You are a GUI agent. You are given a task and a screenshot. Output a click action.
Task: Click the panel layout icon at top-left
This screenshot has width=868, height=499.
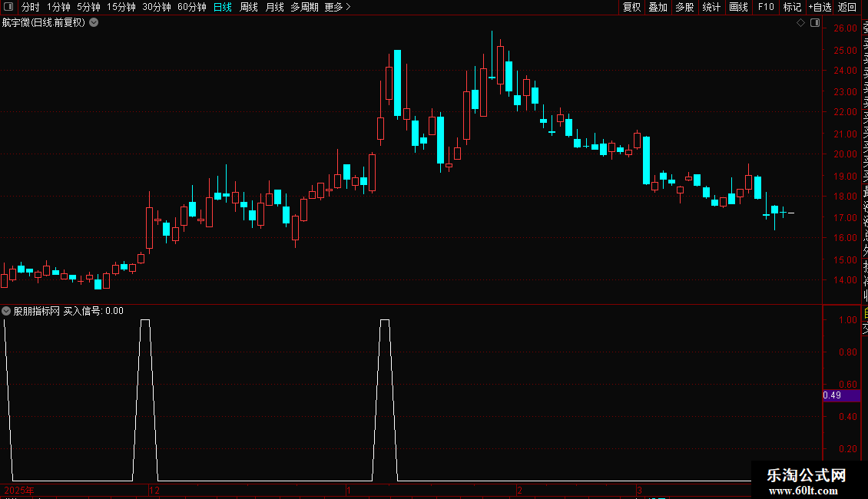tap(8, 7)
